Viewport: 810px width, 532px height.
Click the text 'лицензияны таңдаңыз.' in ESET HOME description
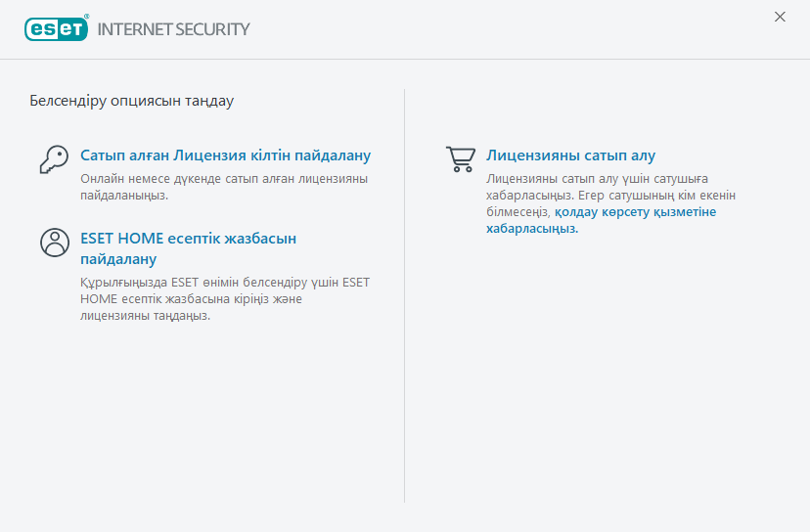pos(145,316)
